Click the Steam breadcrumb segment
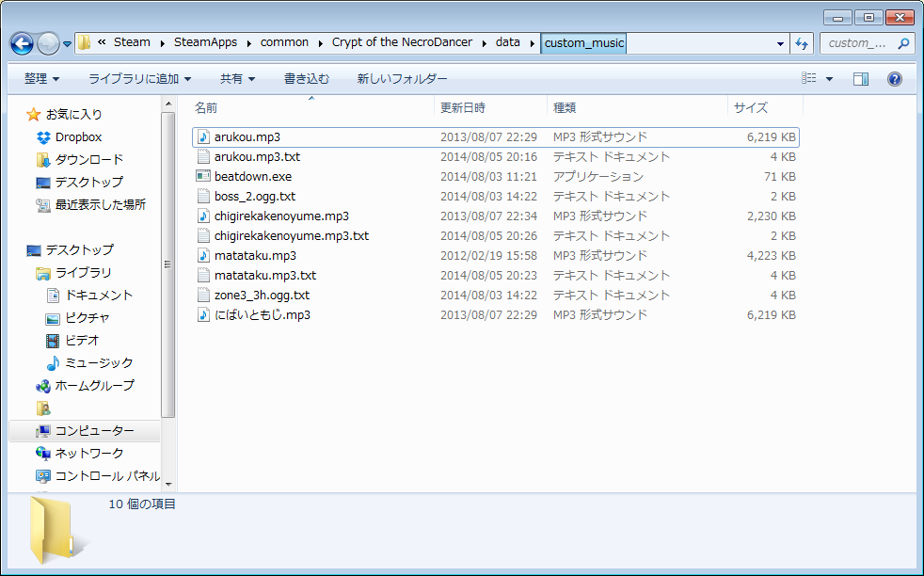This screenshot has width=924, height=576. click(x=132, y=42)
